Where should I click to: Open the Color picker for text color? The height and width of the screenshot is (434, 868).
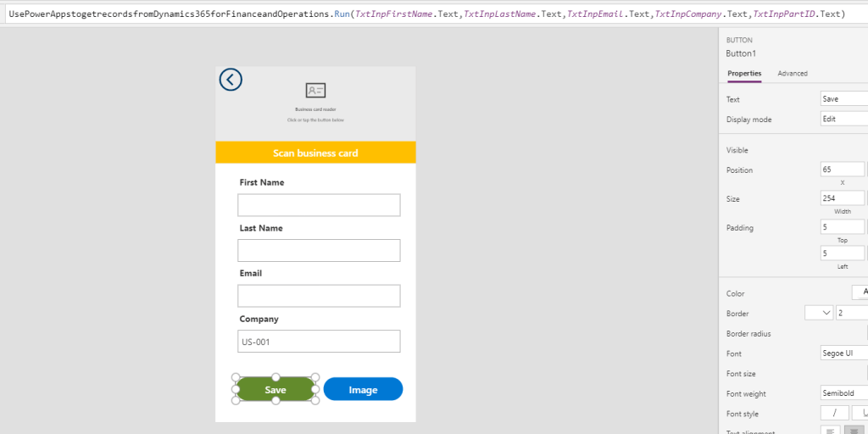click(x=860, y=292)
